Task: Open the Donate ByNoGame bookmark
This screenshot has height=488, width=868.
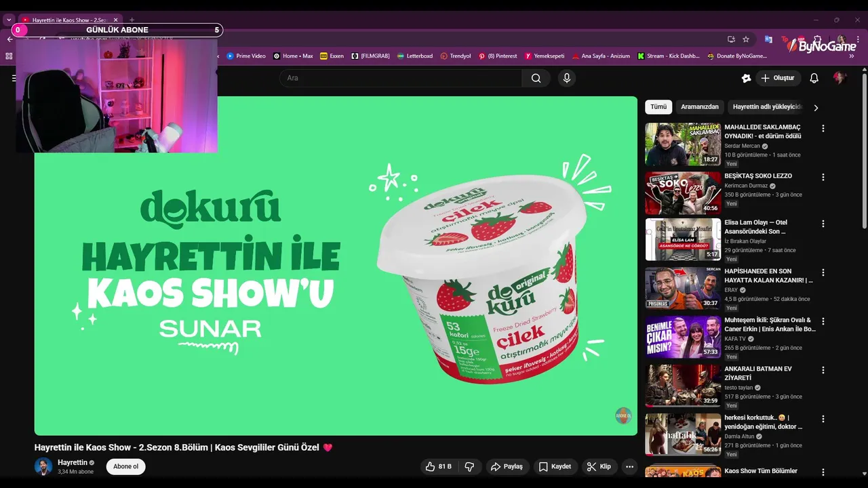Action: tap(737, 56)
